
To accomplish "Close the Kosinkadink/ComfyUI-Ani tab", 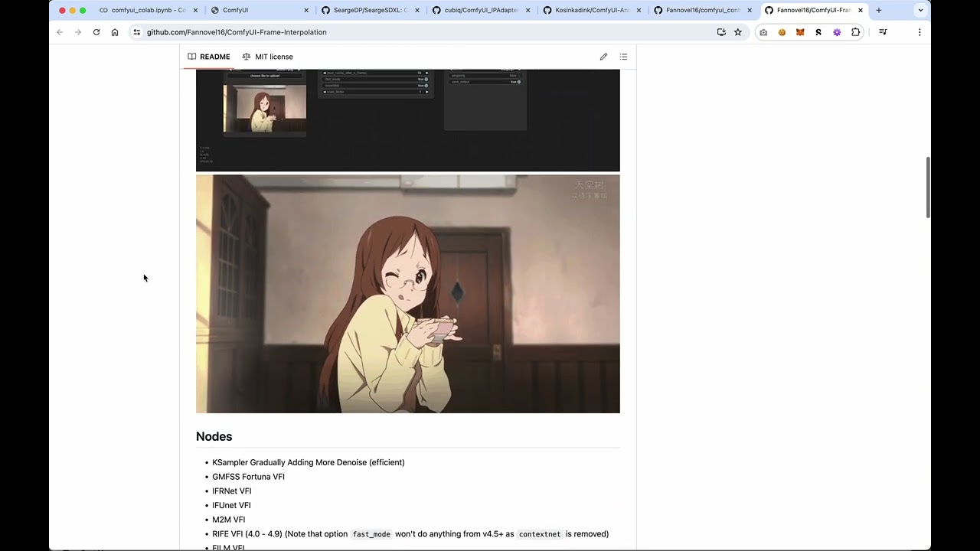I will pos(639,10).
